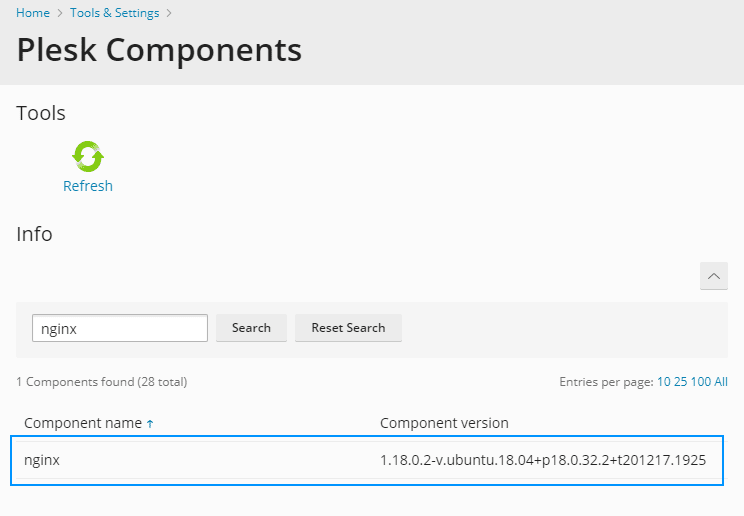Click the '1 Components found (28 total)' text
The height and width of the screenshot is (516, 744).
(x=102, y=382)
